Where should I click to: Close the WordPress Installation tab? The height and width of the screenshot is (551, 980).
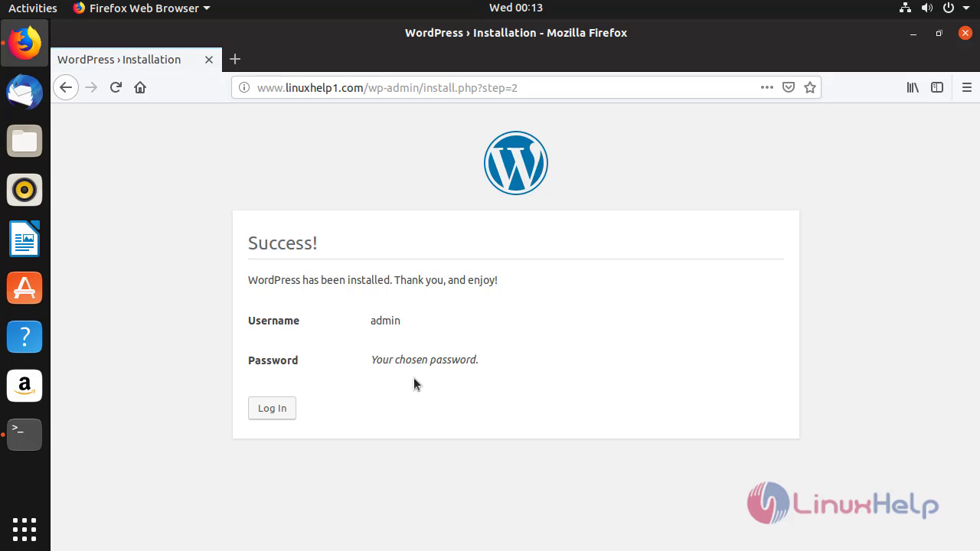click(x=208, y=60)
